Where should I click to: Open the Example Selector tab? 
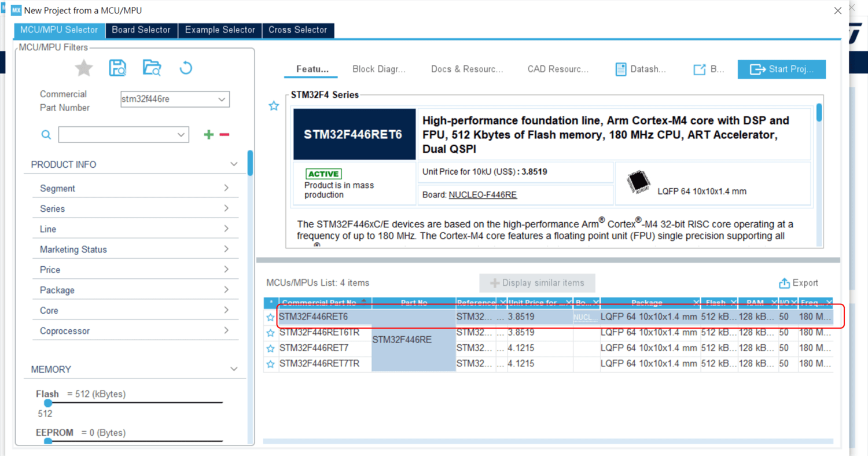pyautogui.click(x=220, y=30)
